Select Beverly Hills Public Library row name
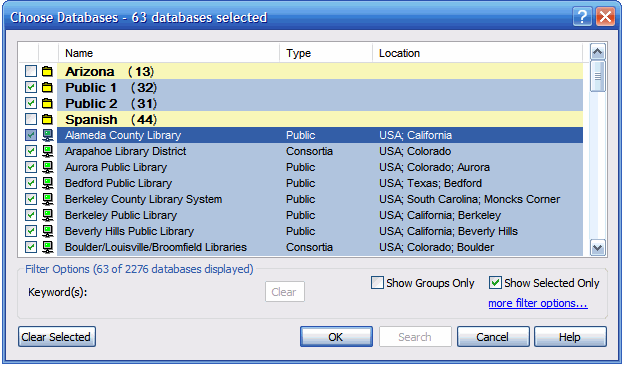Image resolution: width=624 pixels, height=366 pixels. coord(129,231)
